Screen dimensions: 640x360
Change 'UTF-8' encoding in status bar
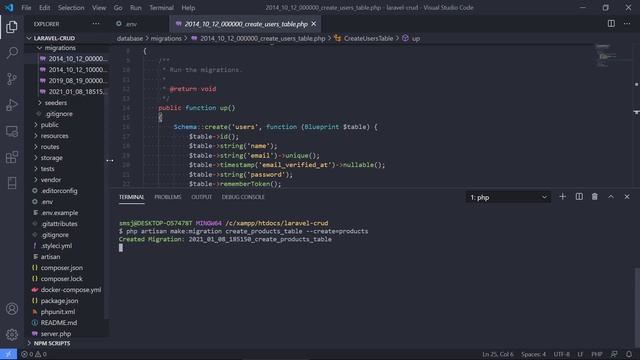point(562,354)
